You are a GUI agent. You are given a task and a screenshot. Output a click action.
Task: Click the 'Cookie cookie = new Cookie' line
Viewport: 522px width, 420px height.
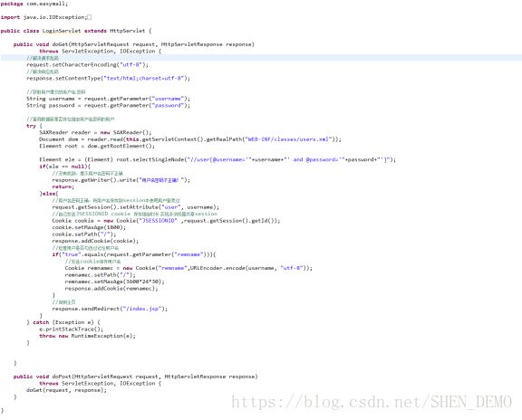click(166, 221)
